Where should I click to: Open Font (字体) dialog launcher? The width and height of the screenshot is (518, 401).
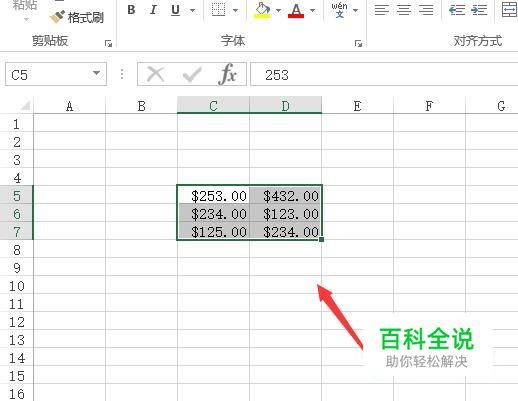(358, 43)
